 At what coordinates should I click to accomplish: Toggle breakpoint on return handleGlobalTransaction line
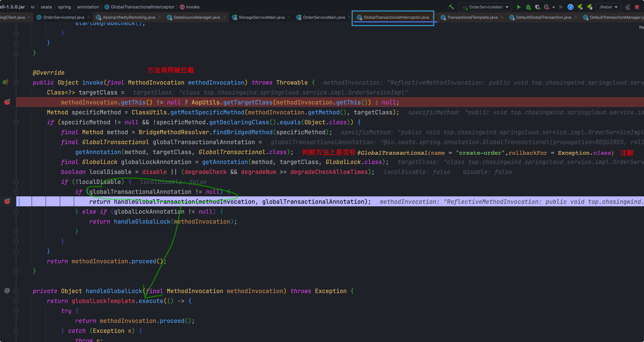[x=7, y=201]
